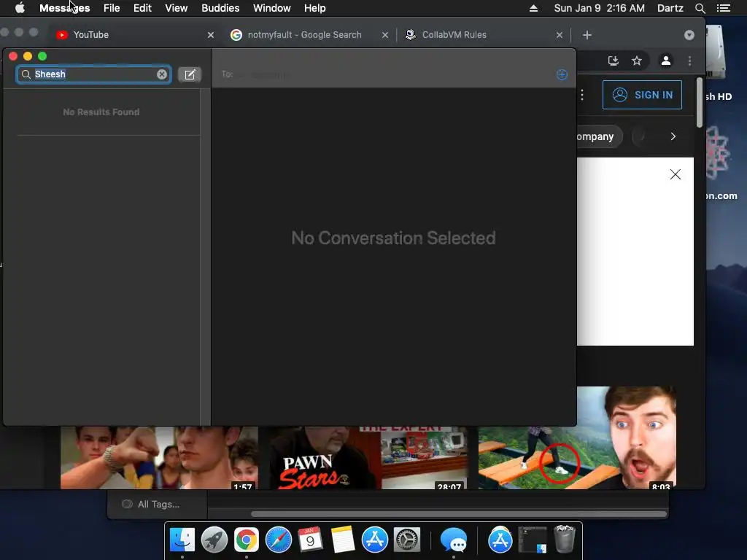Viewport: 747px width, 560px height.
Task: Click the install app icon in Chrome
Action: [x=613, y=61]
